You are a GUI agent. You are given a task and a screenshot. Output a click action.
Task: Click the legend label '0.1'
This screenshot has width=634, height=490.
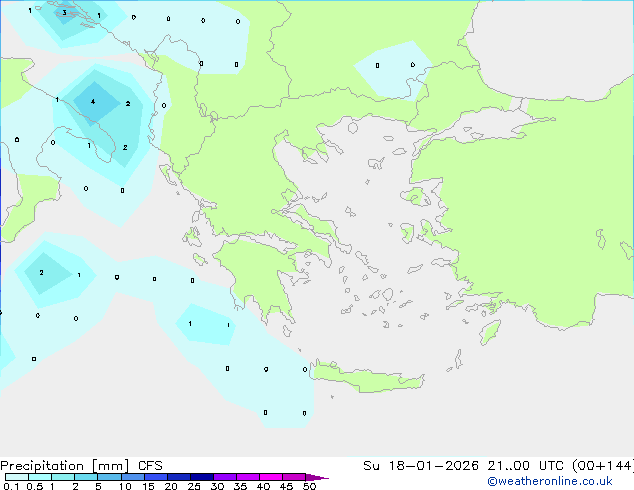point(11,486)
